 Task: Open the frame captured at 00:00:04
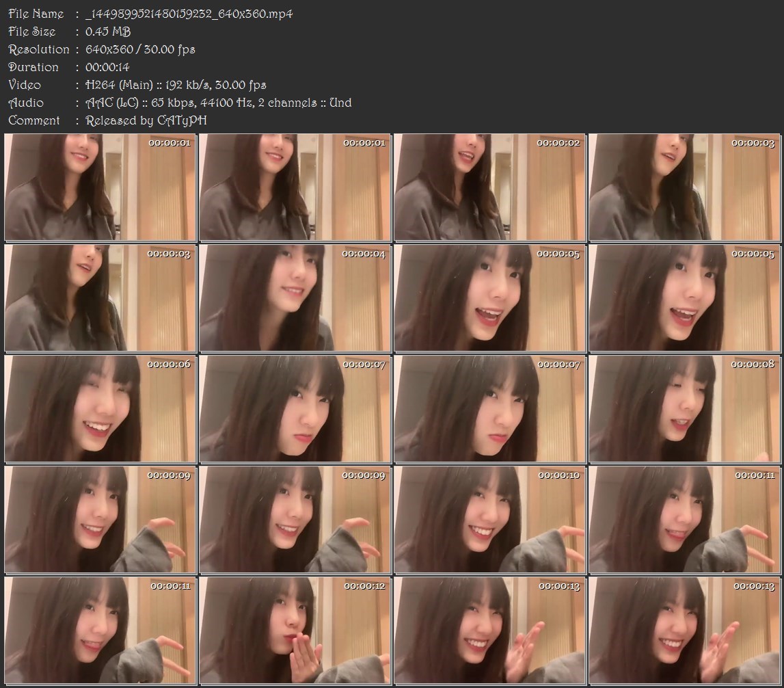tap(295, 298)
